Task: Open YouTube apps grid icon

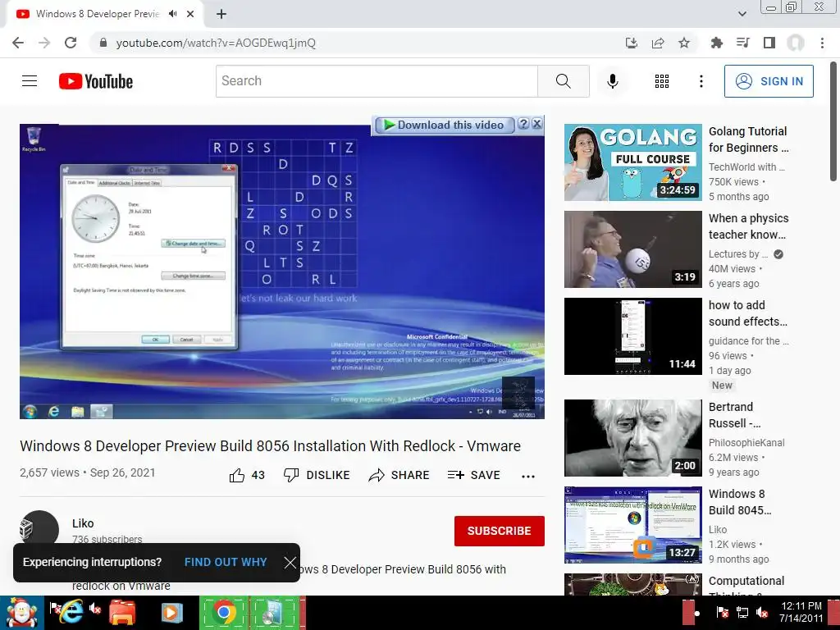Action: tap(662, 81)
